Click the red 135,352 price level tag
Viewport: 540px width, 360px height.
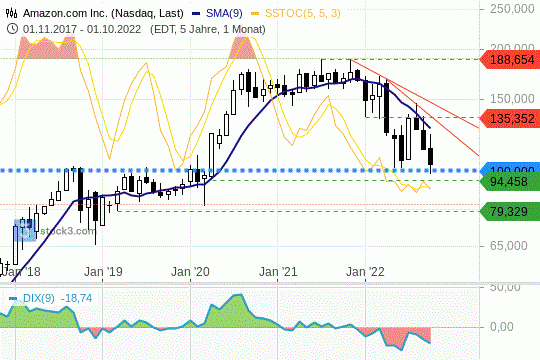coord(510,118)
